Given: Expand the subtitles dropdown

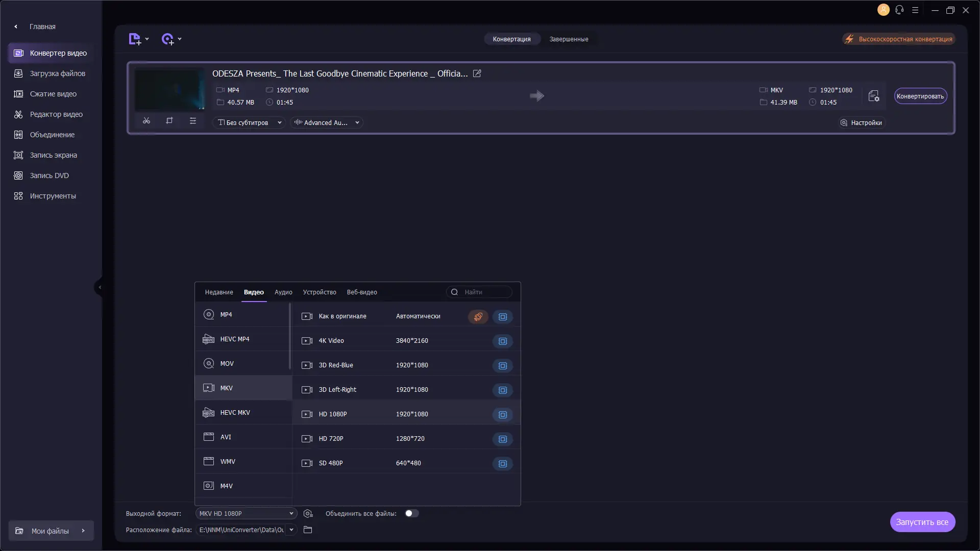Looking at the screenshot, I should point(249,123).
